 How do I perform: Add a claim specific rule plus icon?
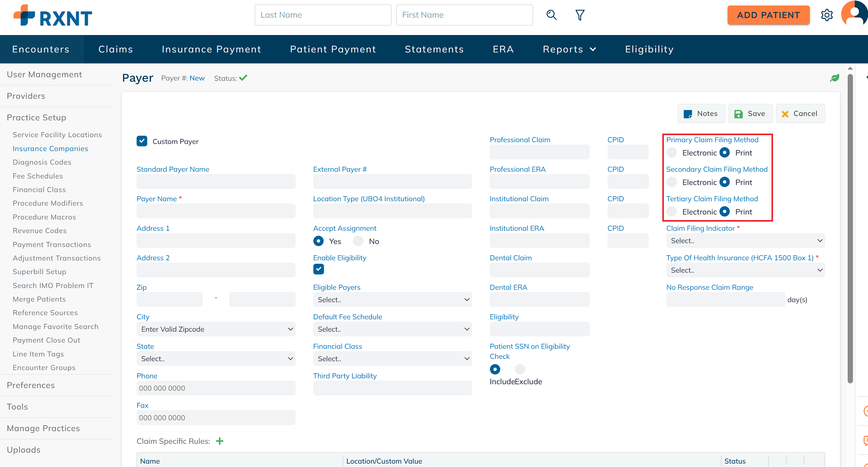220,441
